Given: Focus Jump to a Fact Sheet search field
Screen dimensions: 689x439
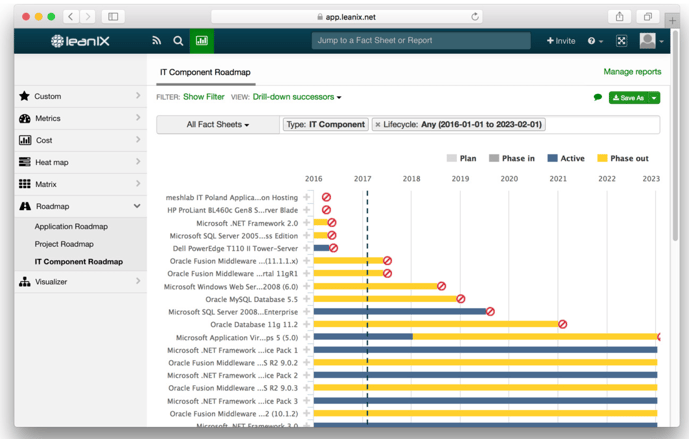Looking at the screenshot, I should [x=421, y=40].
